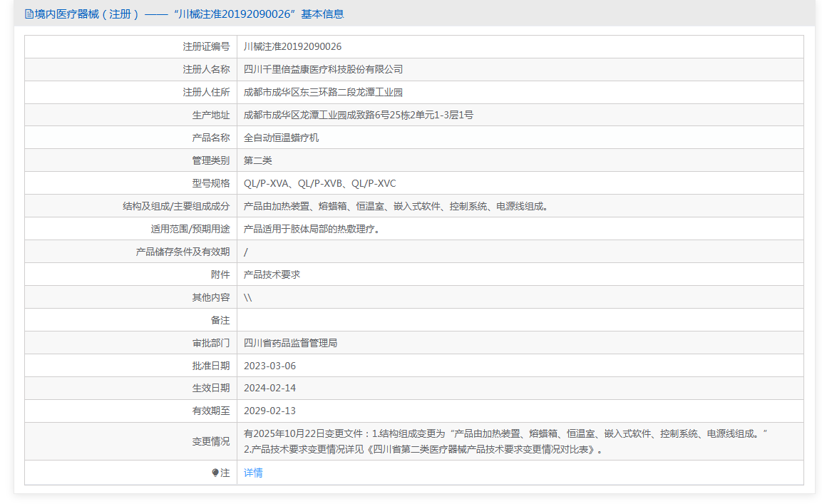This screenshot has width=822, height=504.
Task: Click the 有效期至 label
Action: (x=211, y=411)
